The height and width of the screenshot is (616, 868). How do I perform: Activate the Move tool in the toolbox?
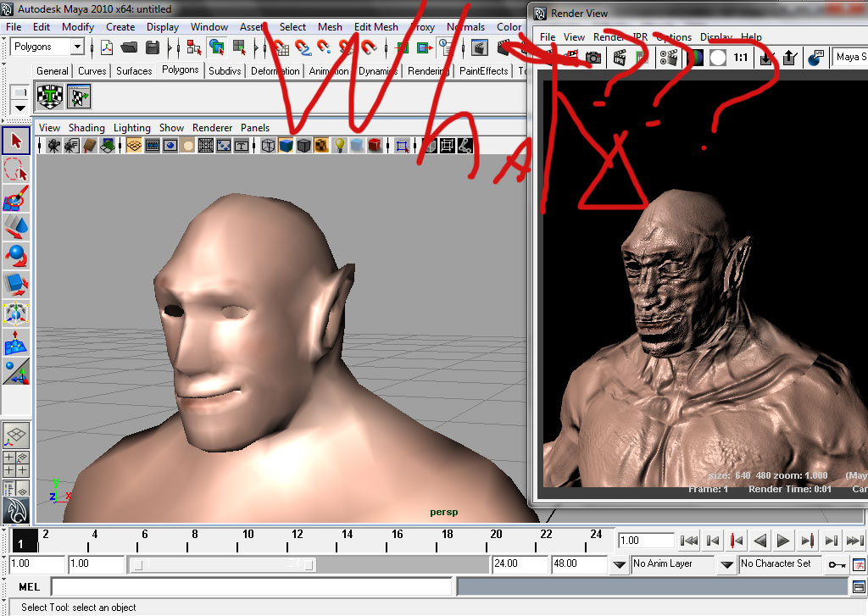point(16,226)
